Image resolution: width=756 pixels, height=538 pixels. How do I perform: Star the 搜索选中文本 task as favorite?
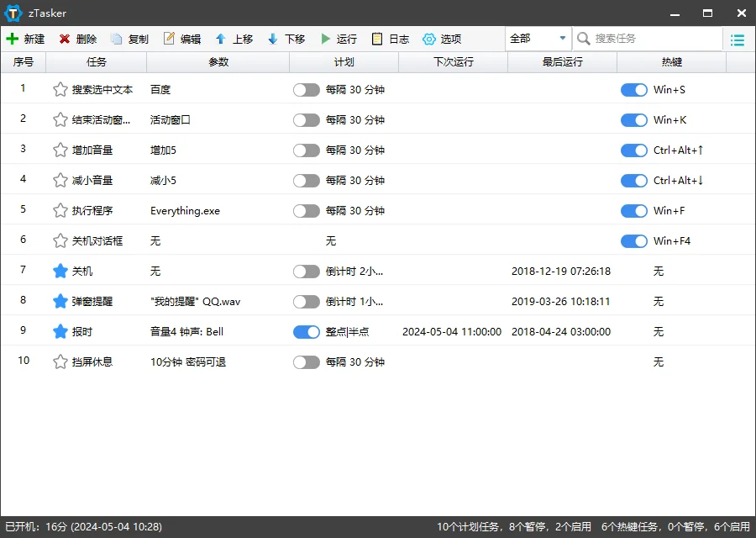(60, 89)
